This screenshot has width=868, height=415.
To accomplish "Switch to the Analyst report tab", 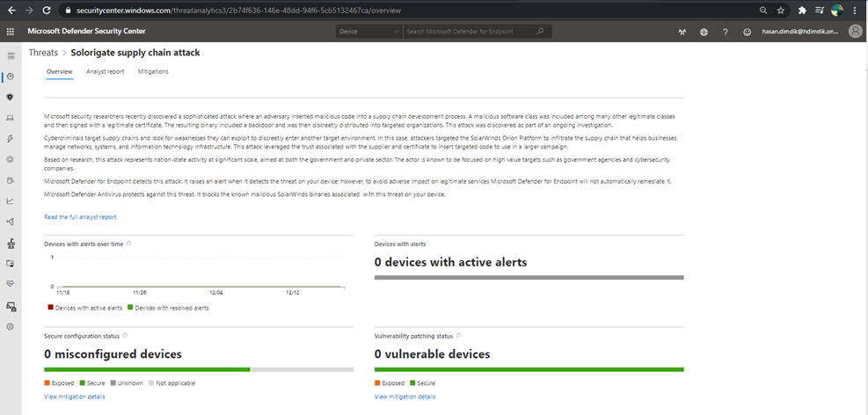I will point(106,71).
